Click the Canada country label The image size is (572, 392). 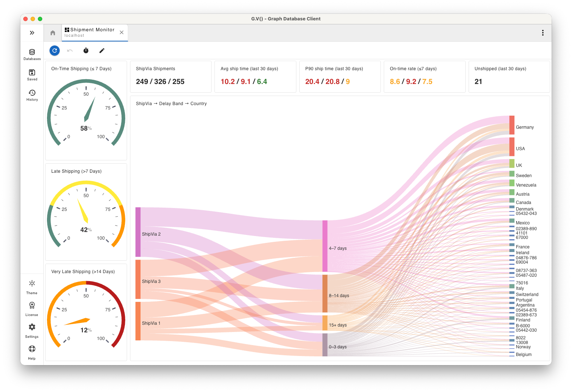point(524,203)
